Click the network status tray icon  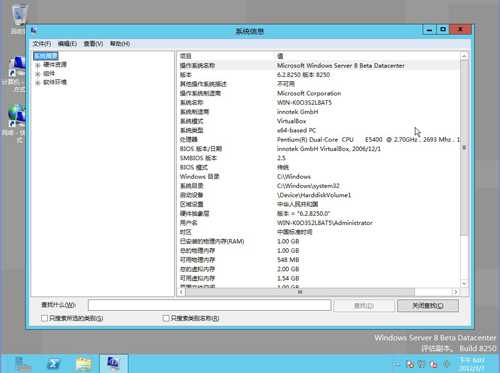pos(421,364)
